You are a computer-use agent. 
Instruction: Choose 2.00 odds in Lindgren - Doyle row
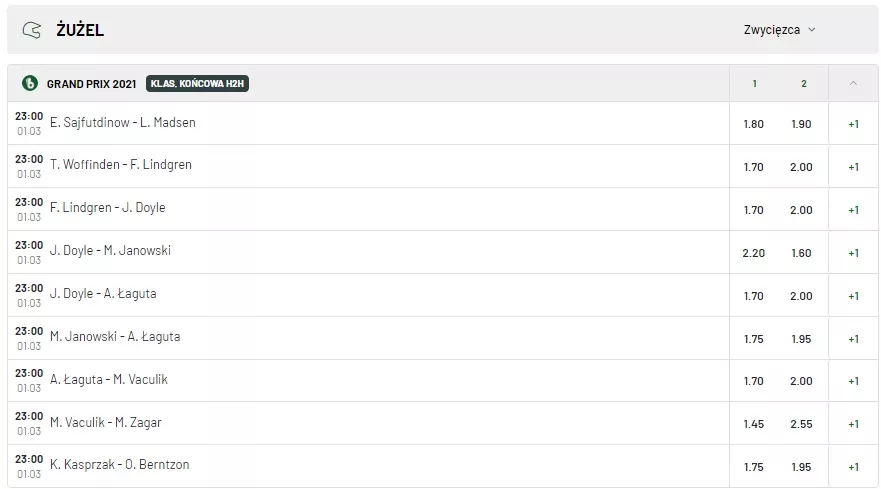click(801, 210)
